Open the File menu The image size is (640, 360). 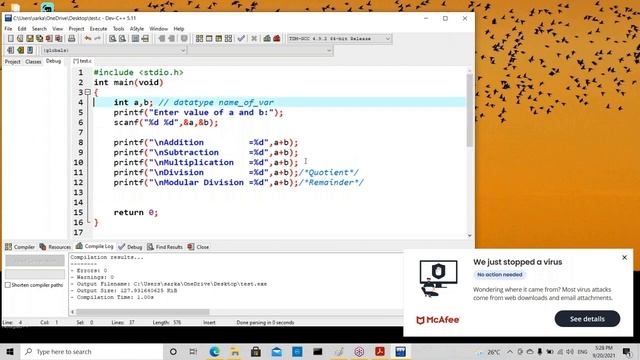click(x=8, y=29)
